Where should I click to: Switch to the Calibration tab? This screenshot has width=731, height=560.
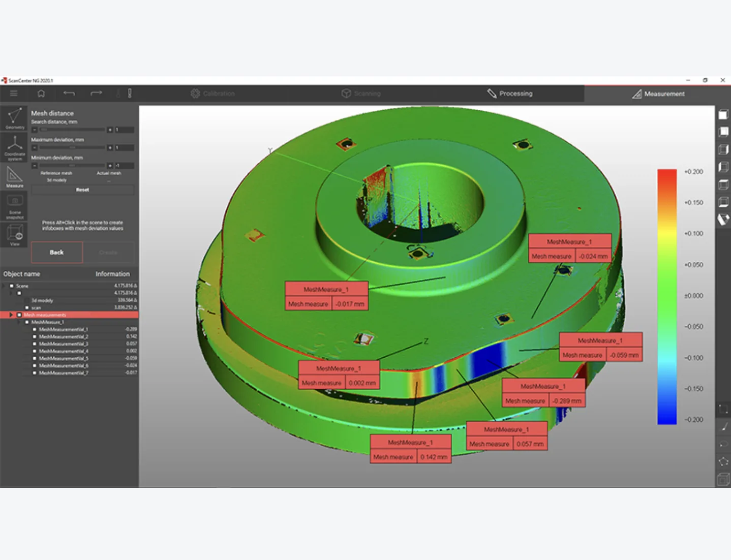(x=212, y=94)
